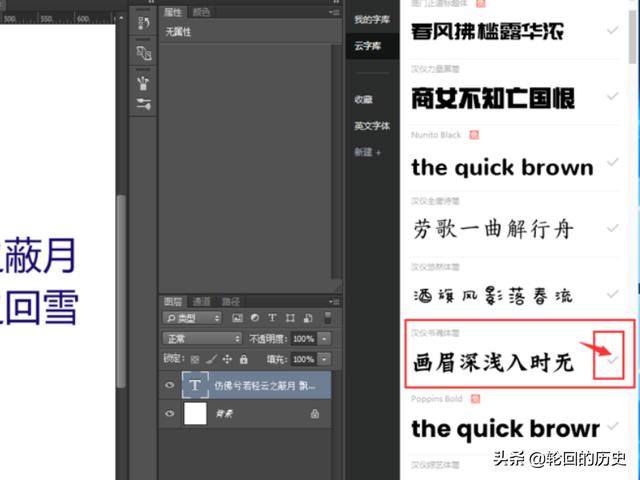Open the 填充 fill dropdown arrow

[x=323, y=359]
